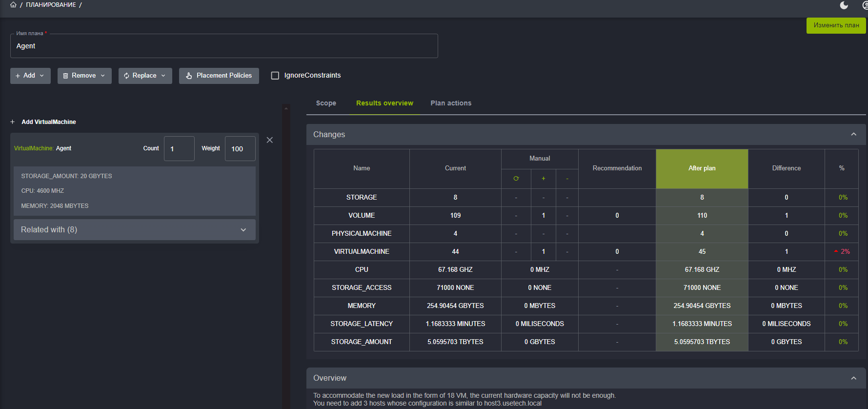
Task: Switch to the Scope tab
Action: (x=326, y=103)
